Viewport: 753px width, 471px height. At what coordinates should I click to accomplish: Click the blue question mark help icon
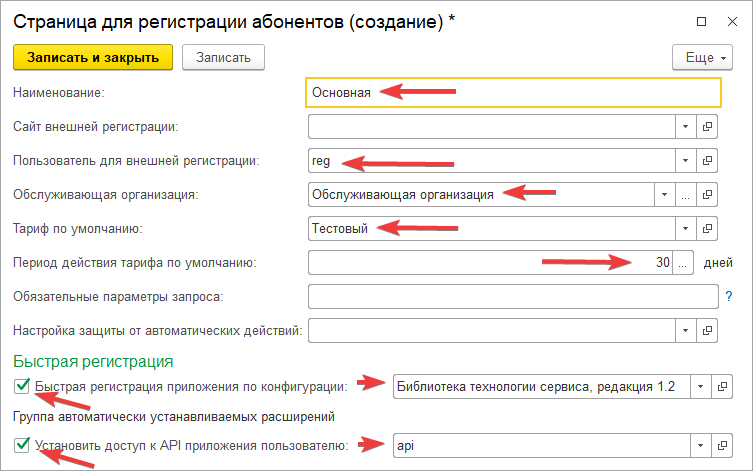(x=728, y=296)
